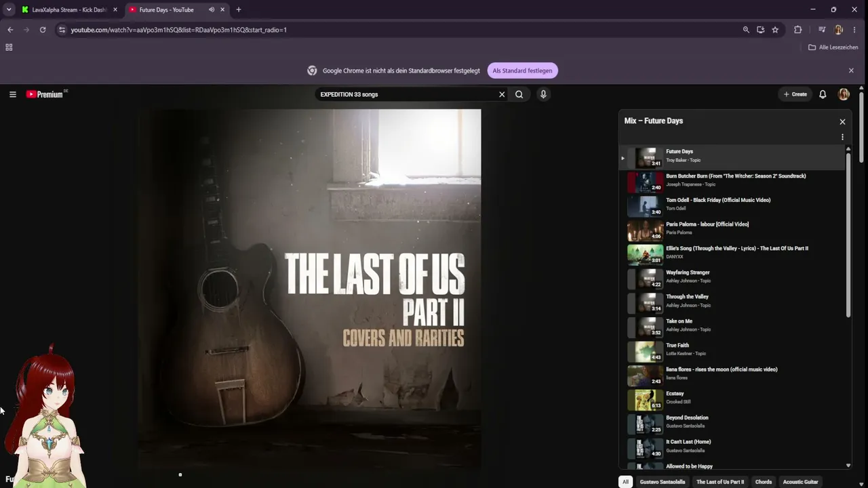Viewport: 868px width, 488px height.
Task: Open the YouTube hamburger guide menu
Action: (12, 94)
